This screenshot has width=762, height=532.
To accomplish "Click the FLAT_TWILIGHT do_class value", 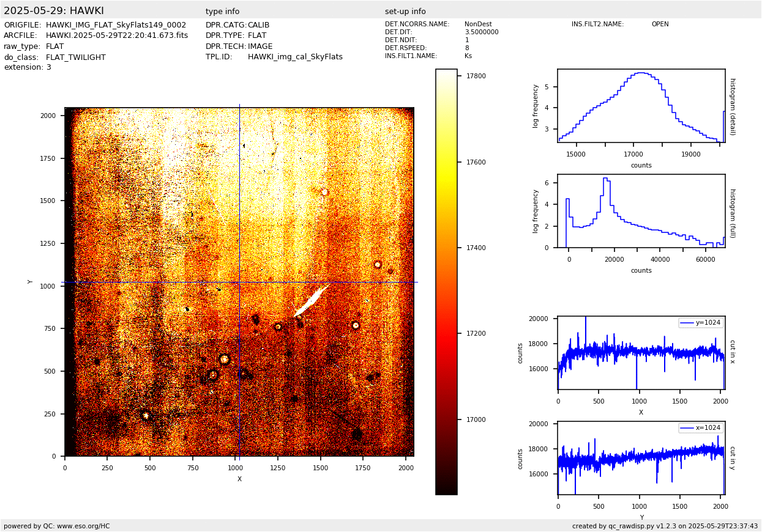I will tap(76, 57).
